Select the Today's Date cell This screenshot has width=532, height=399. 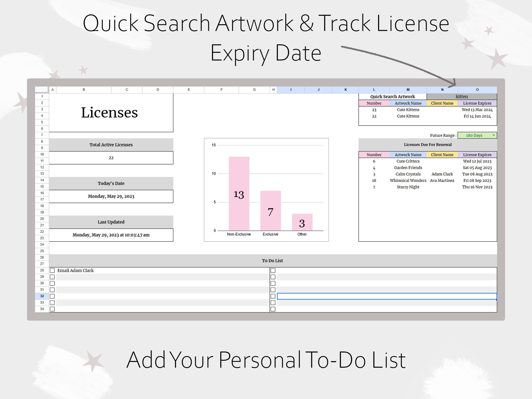click(x=111, y=183)
